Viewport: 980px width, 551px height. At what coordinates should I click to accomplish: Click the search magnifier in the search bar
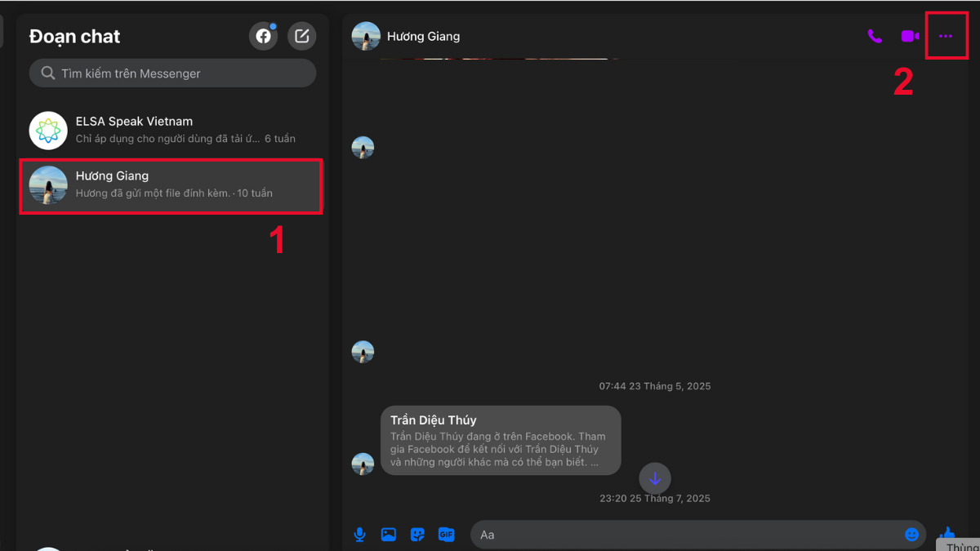tap(47, 73)
